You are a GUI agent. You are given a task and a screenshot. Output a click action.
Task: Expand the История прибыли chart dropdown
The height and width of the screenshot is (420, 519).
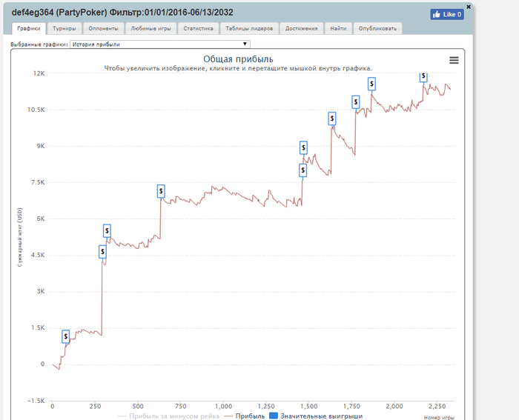[160, 44]
